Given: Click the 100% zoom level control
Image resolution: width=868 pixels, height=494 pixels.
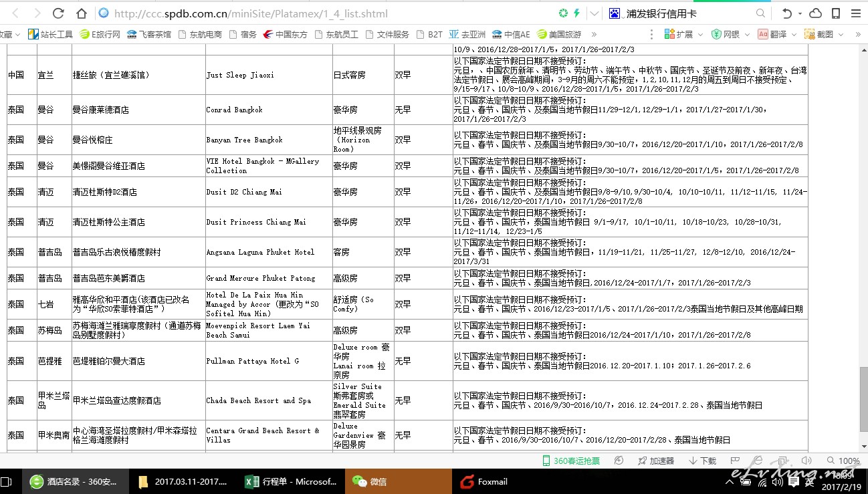Looking at the screenshot, I should pos(844,461).
